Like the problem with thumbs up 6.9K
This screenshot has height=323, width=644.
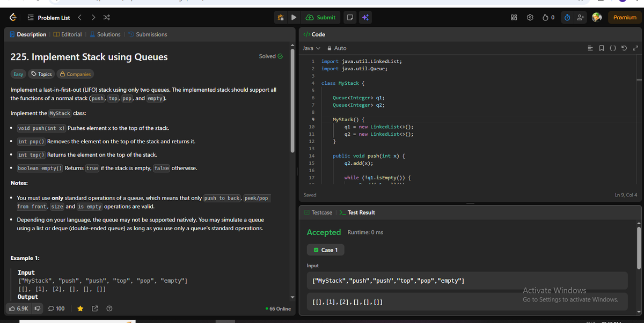coord(19,309)
